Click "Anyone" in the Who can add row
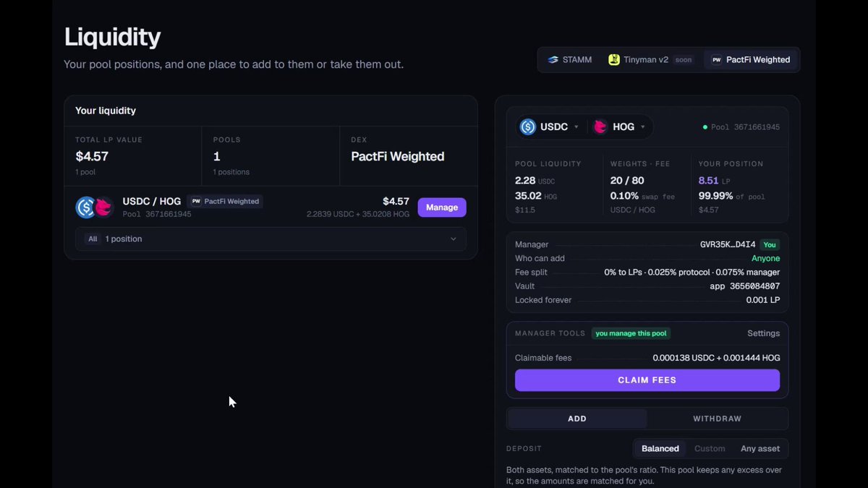This screenshot has width=868, height=488. pos(765,259)
